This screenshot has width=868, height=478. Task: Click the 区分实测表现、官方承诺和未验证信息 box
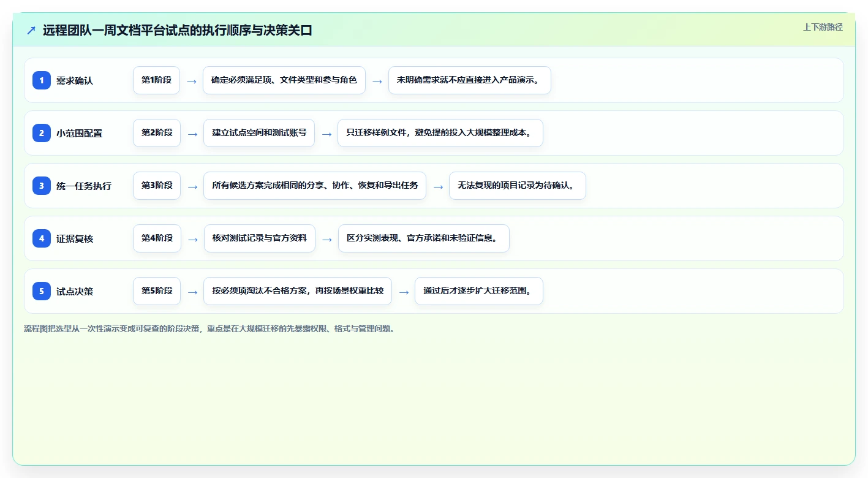[424, 238]
